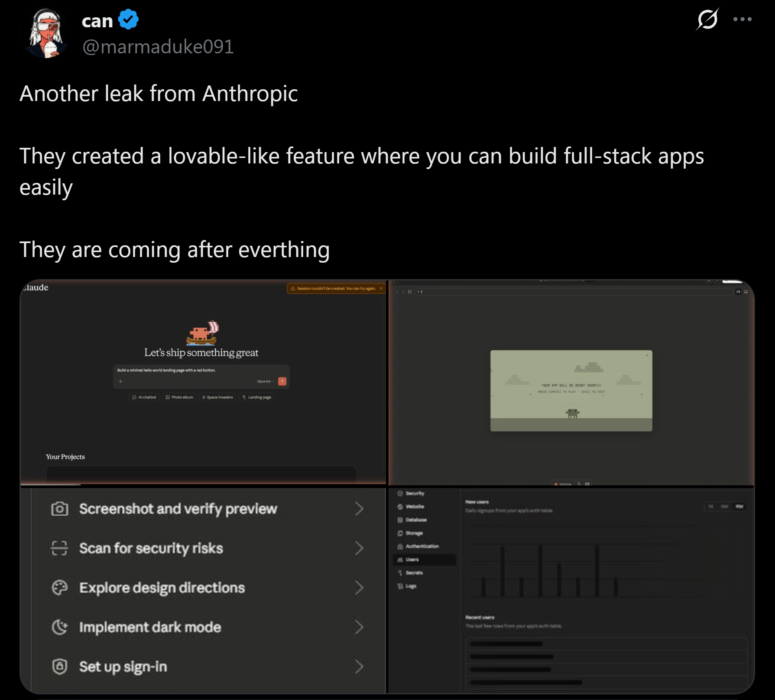The image size is (775, 700).
Task: Click the camera icon beside Screenshot and verify
Action: click(60, 509)
